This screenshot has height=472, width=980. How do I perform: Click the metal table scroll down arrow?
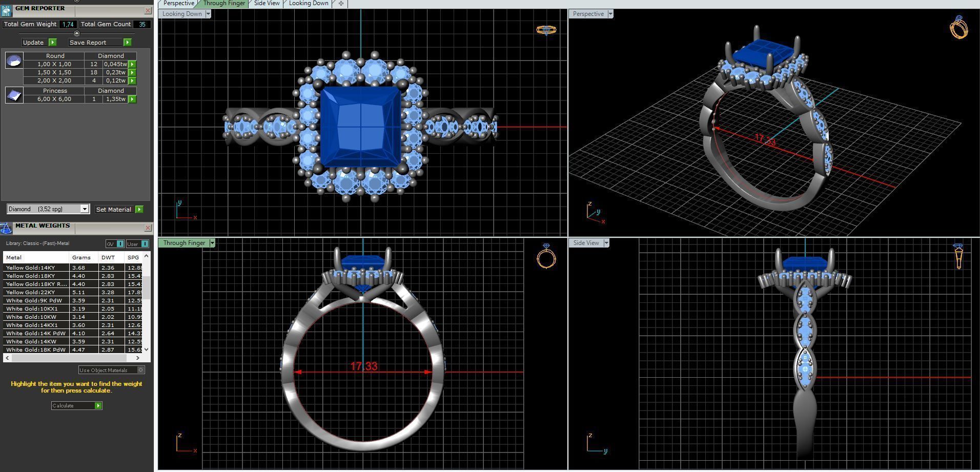147,350
